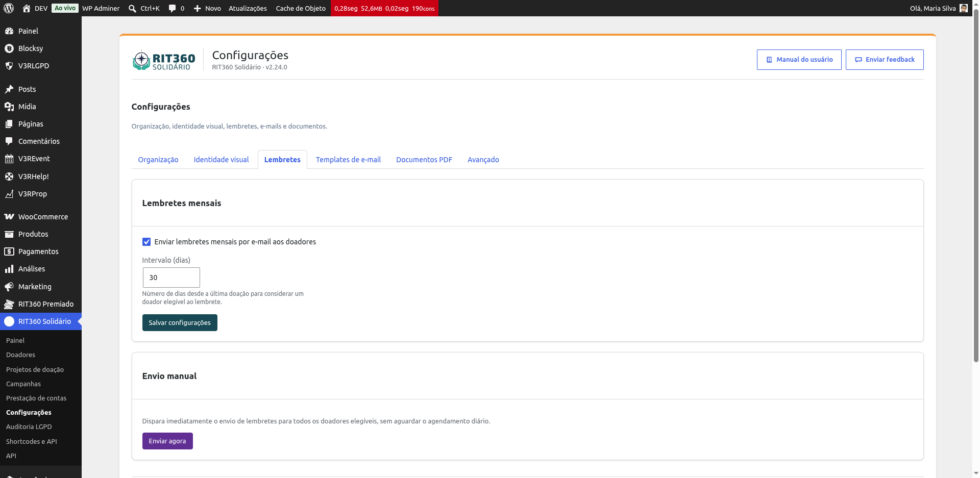
Task: Uncheck Enviar lembretes mensais por e-mail checkbox
Action: tap(146, 242)
